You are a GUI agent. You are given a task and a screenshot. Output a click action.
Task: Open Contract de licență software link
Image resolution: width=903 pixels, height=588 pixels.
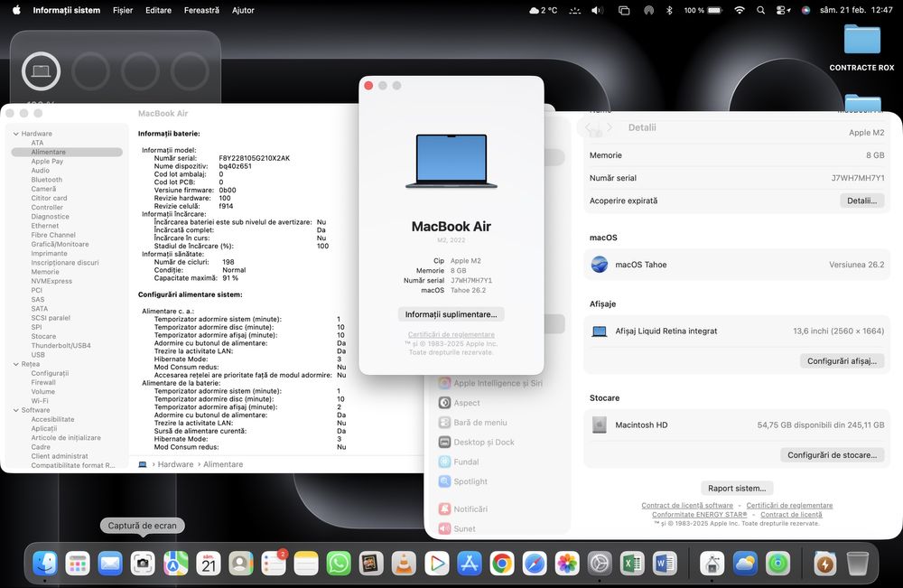[x=687, y=505]
